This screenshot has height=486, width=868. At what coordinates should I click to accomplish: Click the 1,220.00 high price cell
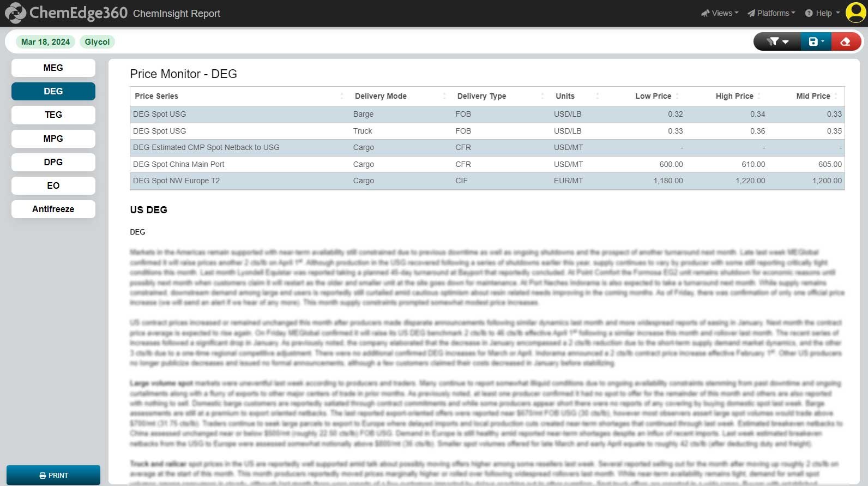coord(750,181)
